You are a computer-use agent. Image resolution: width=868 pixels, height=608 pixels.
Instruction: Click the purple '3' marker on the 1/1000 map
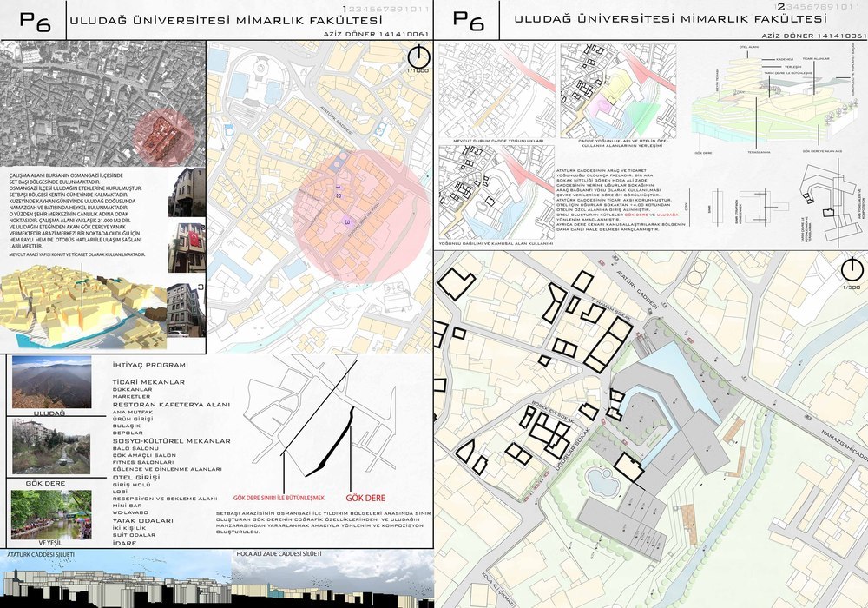tap(347, 222)
